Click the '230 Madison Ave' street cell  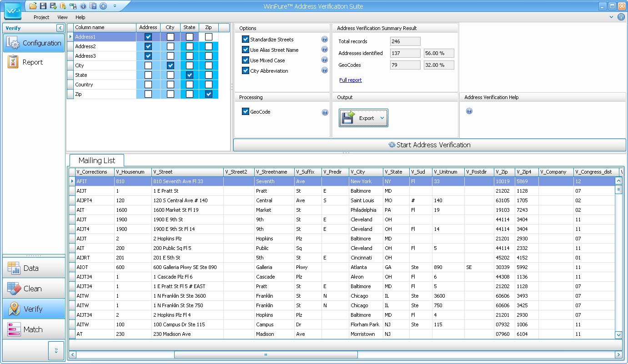188,334
